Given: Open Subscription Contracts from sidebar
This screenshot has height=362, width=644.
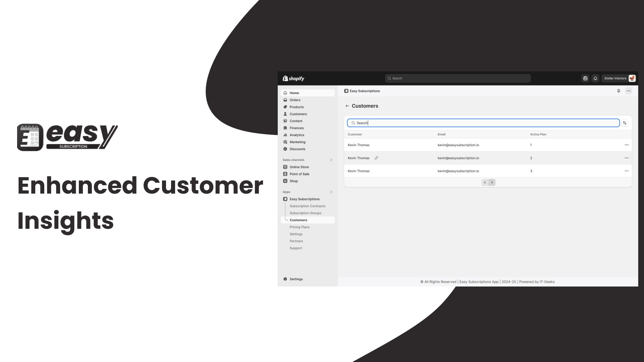Looking at the screenshot, I should coord(307,206).
